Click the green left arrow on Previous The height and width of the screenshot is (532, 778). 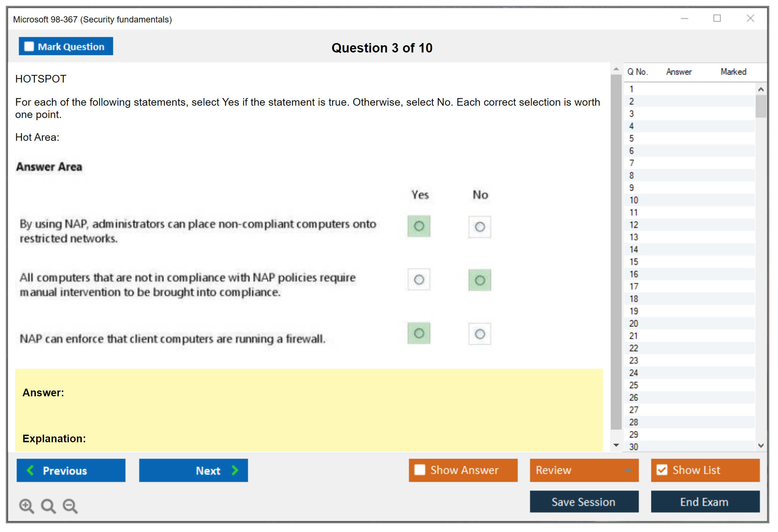[x=30, y=470]
